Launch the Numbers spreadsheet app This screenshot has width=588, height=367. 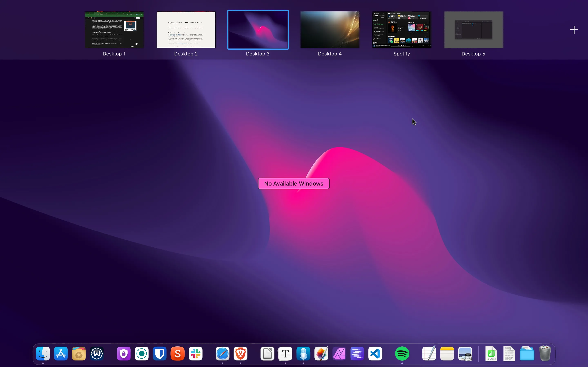point(491,354)
